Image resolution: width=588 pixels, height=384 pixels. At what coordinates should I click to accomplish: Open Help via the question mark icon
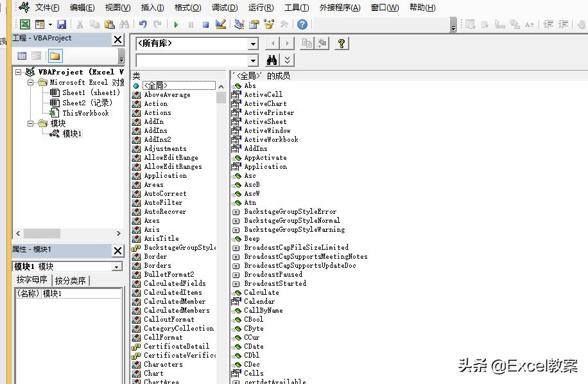[302, 24]
